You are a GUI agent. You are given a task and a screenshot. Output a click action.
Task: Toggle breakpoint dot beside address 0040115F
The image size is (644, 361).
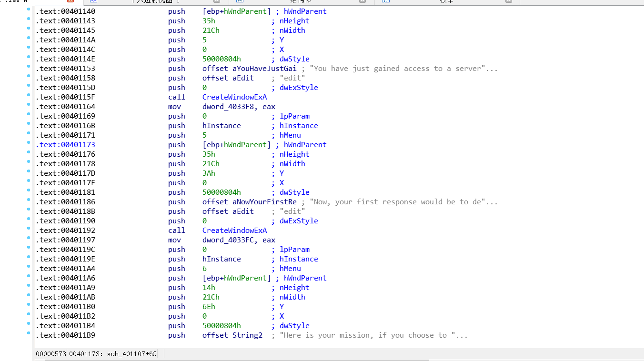click(29, 95)
